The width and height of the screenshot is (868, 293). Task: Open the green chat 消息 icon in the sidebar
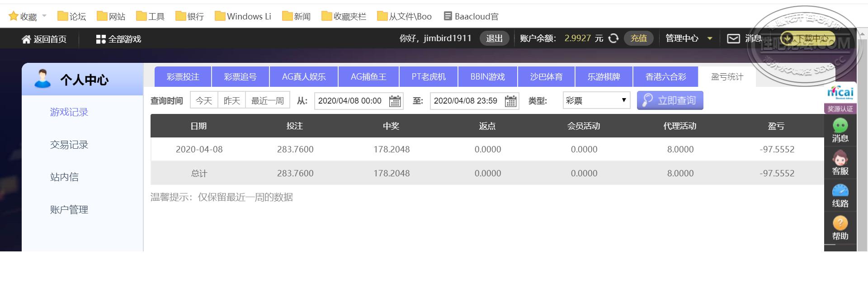click(x=840, y=125)
